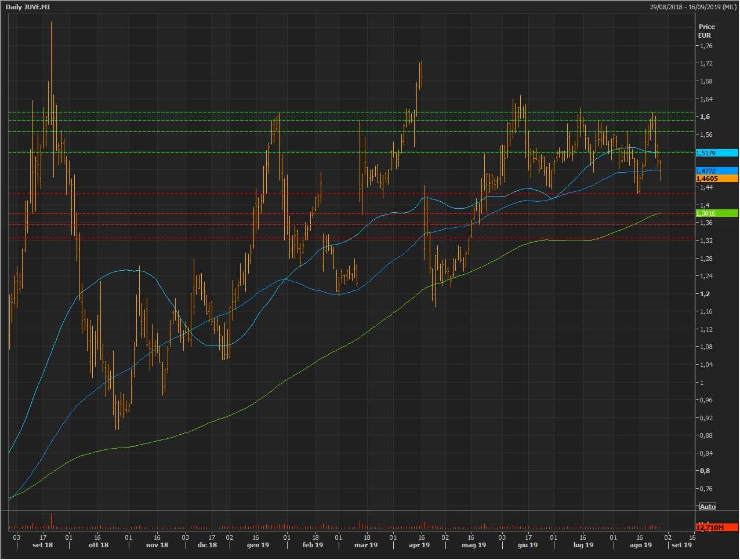The width and height of the screenshot is (740, 560).
Task: Click the 1,76 price axis label
Action: pyautogui.click(x=706, y=46)
